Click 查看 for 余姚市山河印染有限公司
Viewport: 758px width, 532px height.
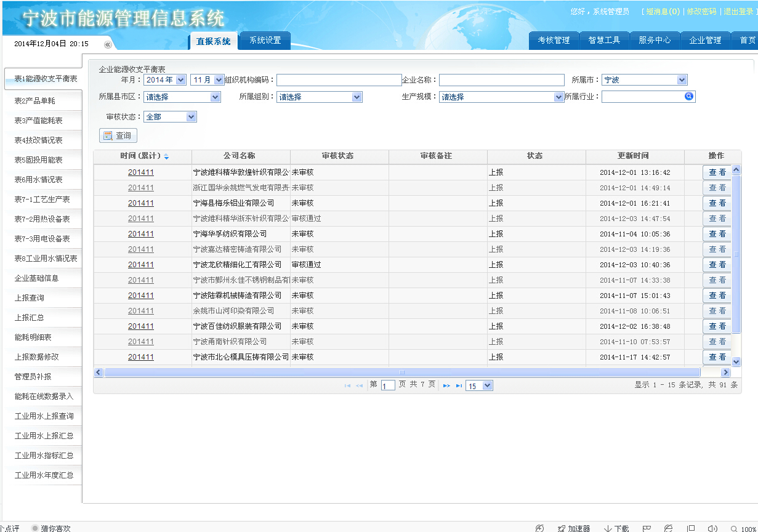point(717,311)
